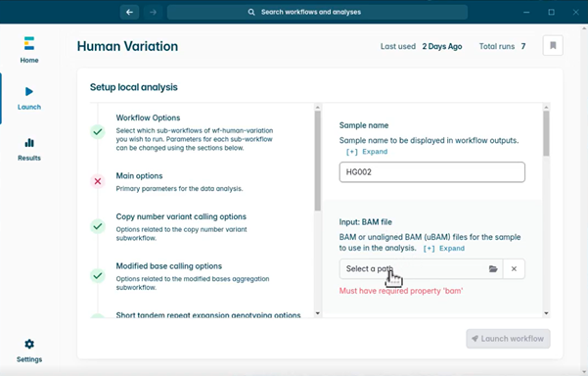Open the Workflow Options step
This screenshot has width=588, height=376.
pyautogui.click(x=195, y=132)
